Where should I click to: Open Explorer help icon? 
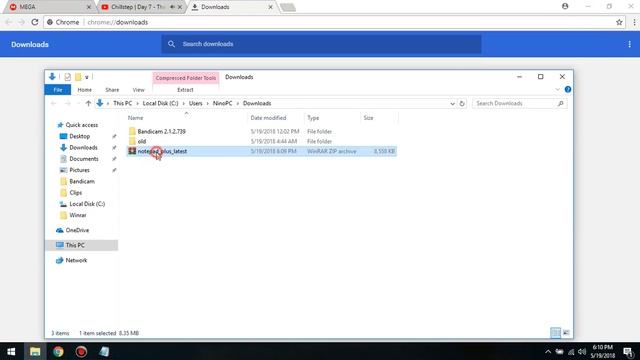568,89
